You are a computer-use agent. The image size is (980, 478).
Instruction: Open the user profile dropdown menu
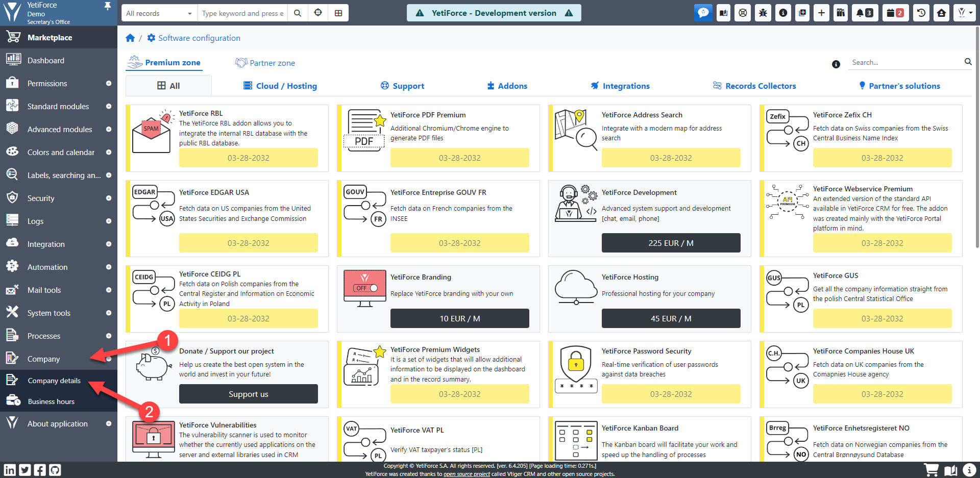[965, 13]
